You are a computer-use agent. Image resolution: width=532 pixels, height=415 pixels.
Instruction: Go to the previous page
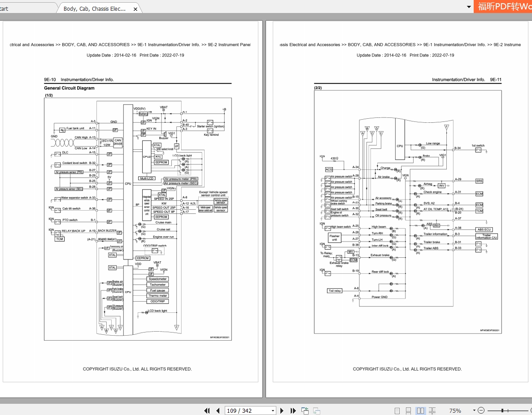point(218,411)
